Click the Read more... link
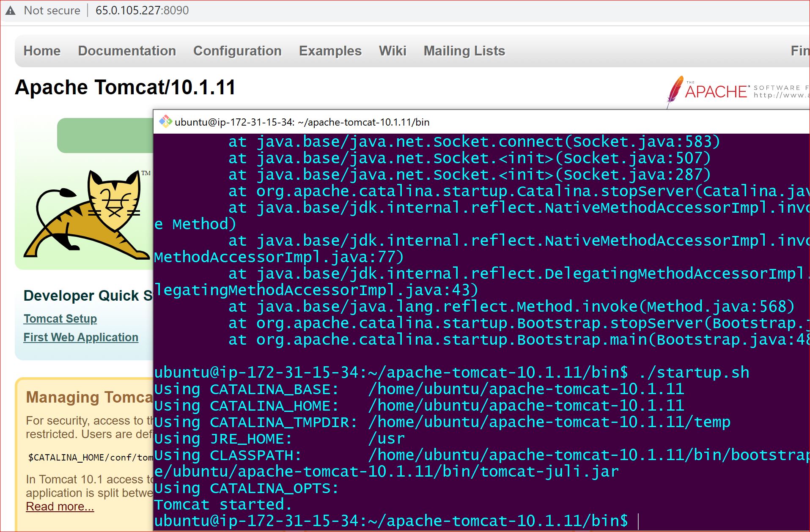 [60, 506]
